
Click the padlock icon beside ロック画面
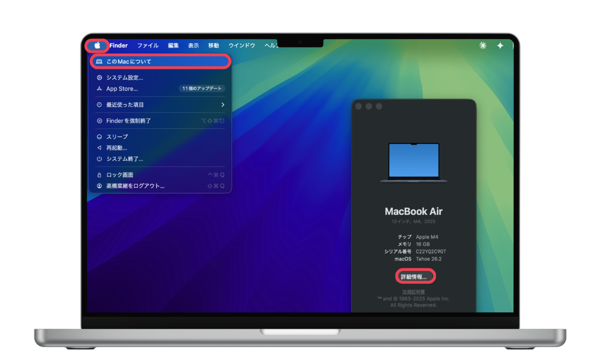pos(99,174)
